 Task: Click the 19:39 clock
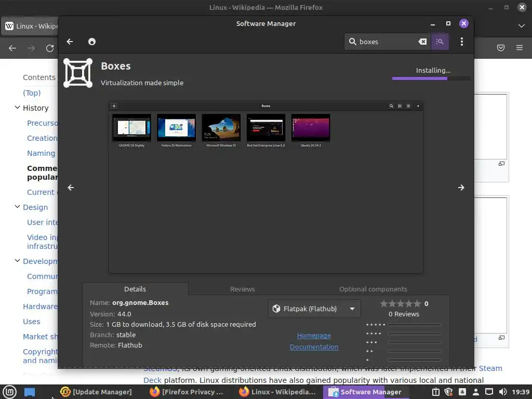click(521, 392)
